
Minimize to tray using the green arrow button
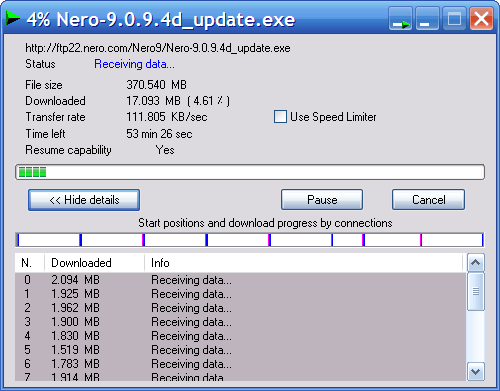pos(400,19)
